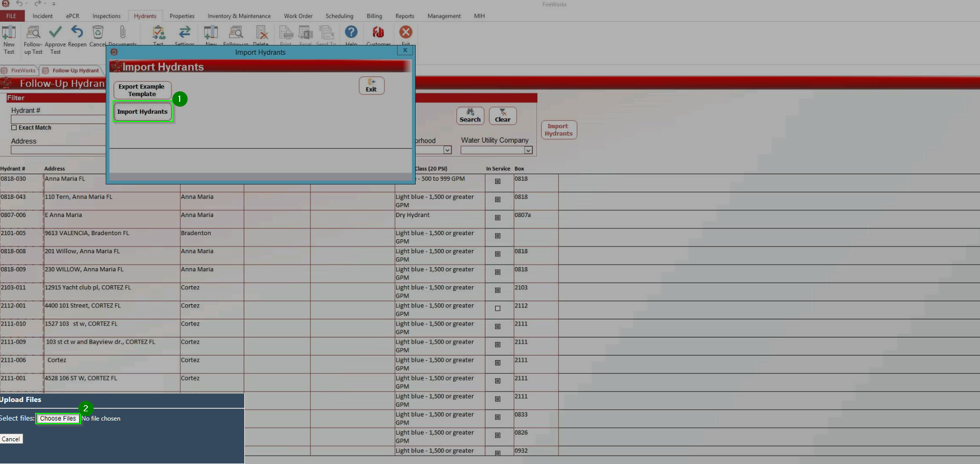The width and height of the screenshot is (980, 464).
Task: Open the Reports ribbon tab
Action: pyautogui.click(x=404, y=16)
